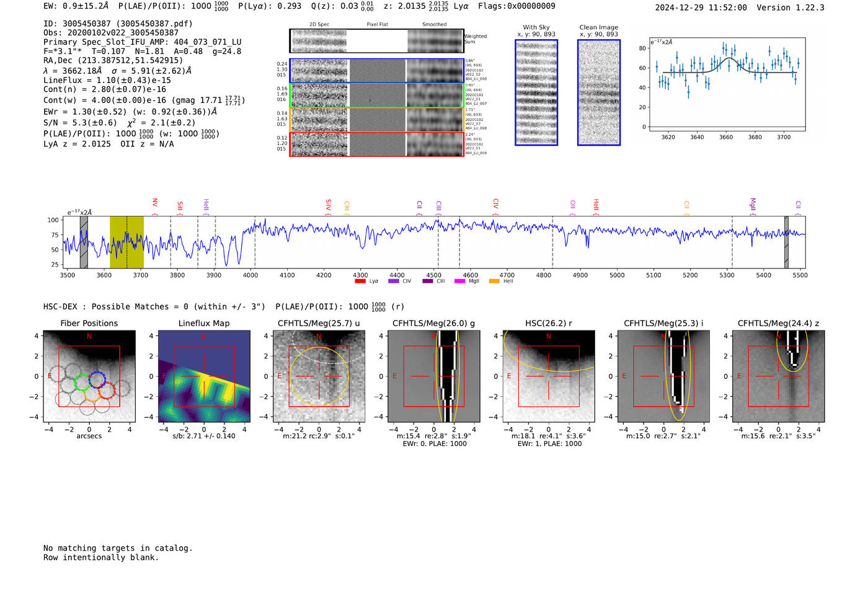
Task: Select the orange CIII marker beside SiIV
Action: [347, 206]
